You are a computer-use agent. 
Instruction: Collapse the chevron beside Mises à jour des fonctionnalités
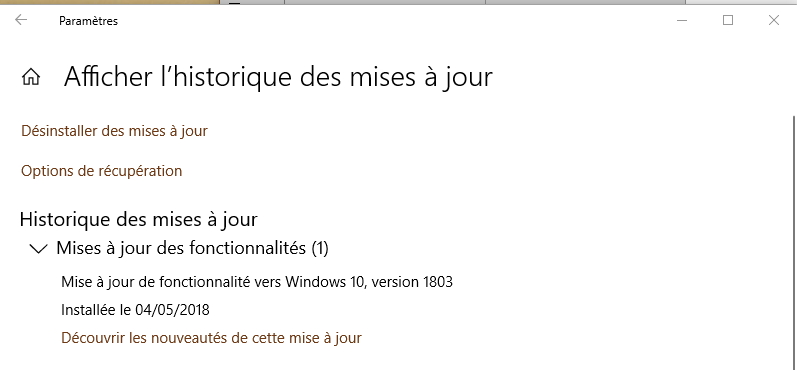point(39,249)
